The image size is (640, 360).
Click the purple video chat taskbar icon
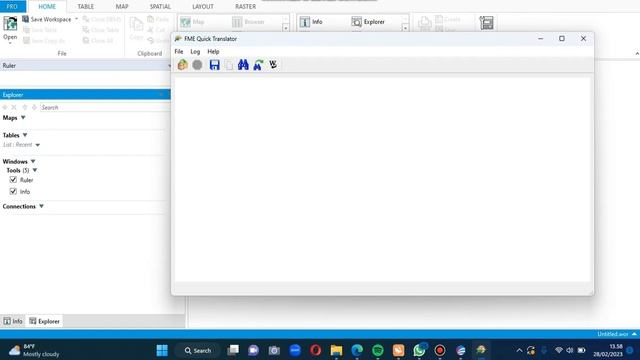(x=253, y=350)
